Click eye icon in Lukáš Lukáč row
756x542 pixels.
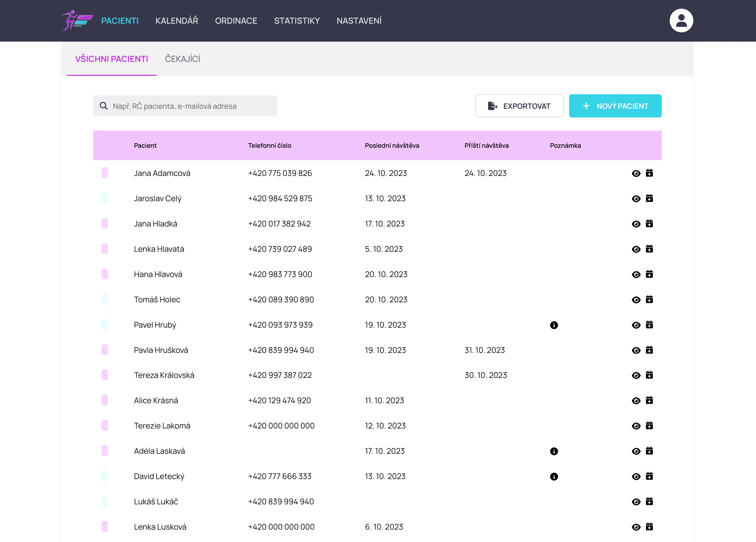[636, 502]
